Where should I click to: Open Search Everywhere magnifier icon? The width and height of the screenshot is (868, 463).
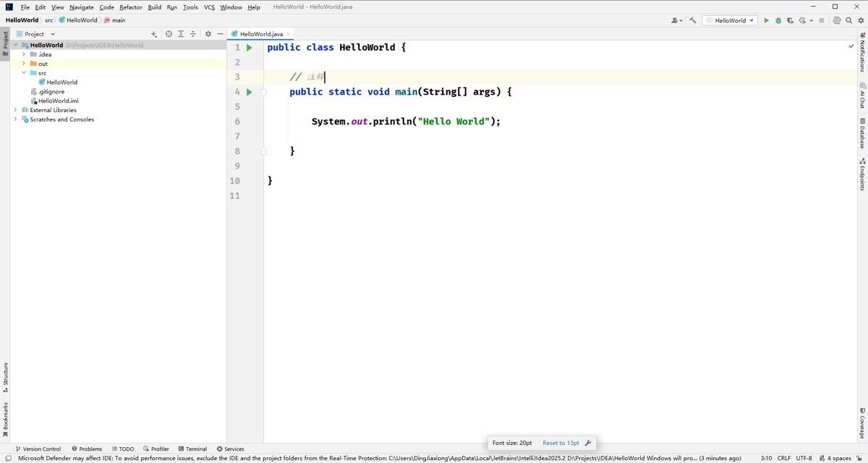click(848, 20)
